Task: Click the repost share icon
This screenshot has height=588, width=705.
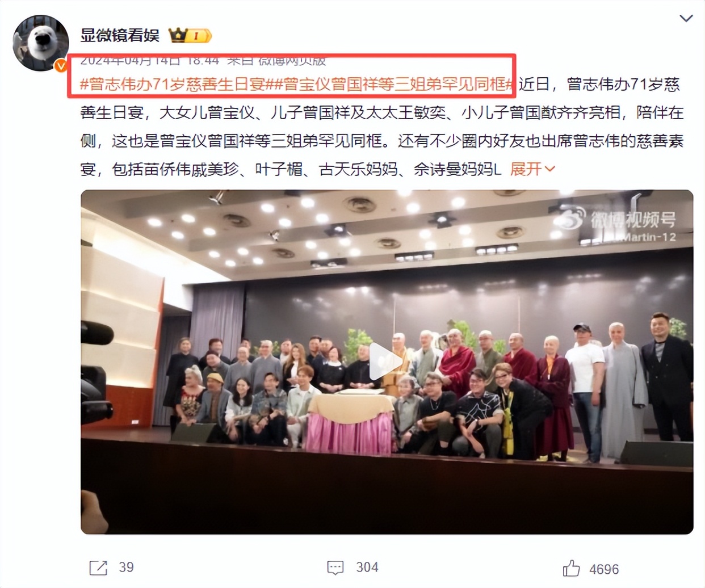Action: [x=98, y=567]
